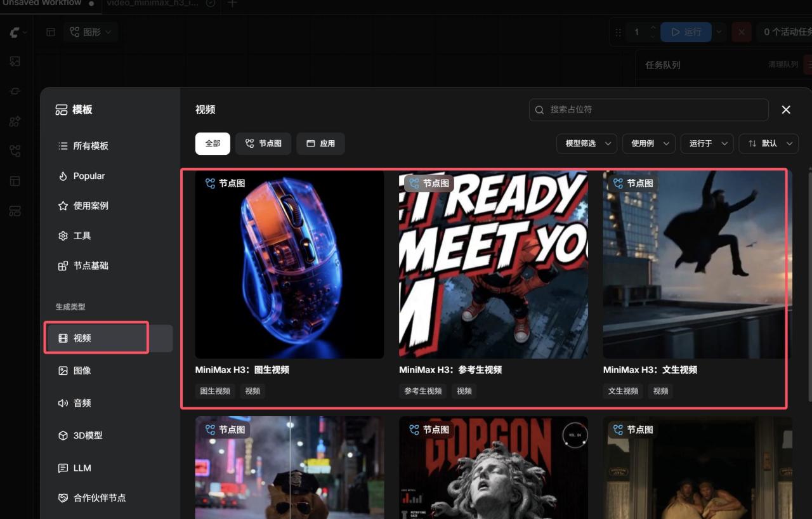The image size is (812, 519).
Task: Focus the 搜索占位符 search field
Action: (648, 110)
